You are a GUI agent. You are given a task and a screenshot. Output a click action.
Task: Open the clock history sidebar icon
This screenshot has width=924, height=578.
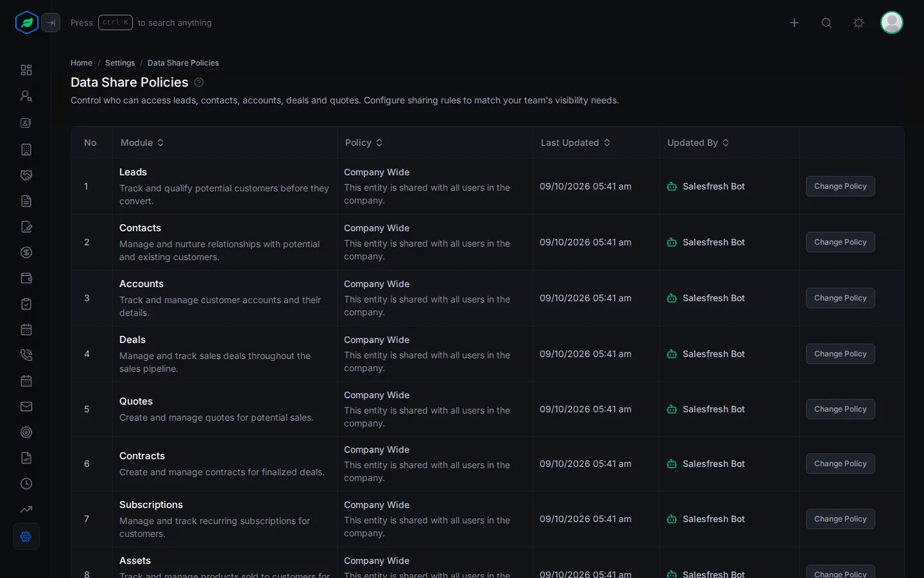pyautogui.click(x=26, y=484)
